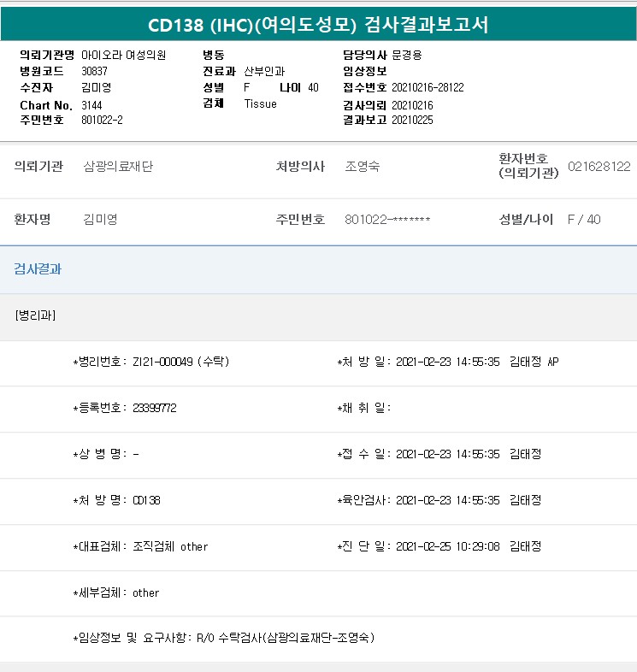Click the masked 주민번호 801022-*******
The image size is (637, 672).
387,220
